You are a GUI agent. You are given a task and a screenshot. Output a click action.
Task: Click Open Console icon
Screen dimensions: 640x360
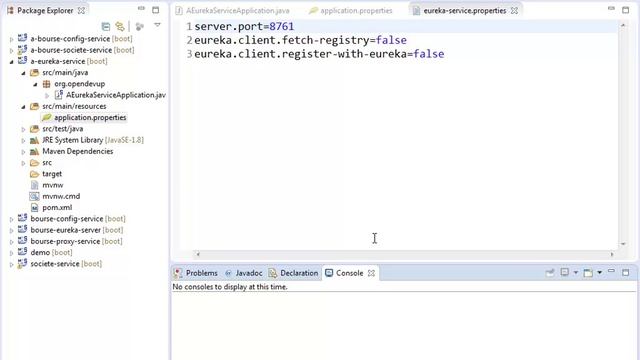pos(588,273)
